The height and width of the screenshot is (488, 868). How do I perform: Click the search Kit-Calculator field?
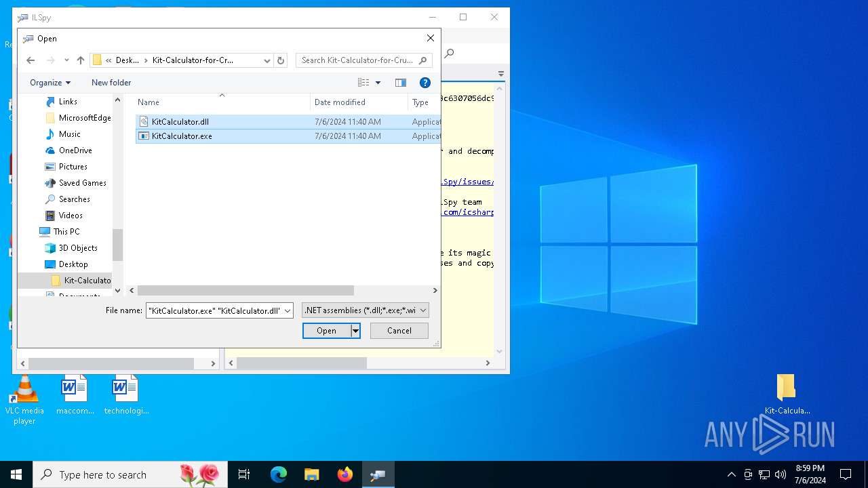click(x=364, y=60)
